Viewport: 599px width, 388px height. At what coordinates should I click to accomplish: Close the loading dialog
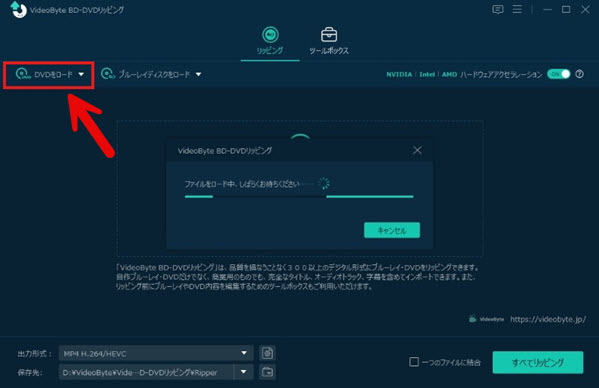pyautogui.click(x=418, y=150)
